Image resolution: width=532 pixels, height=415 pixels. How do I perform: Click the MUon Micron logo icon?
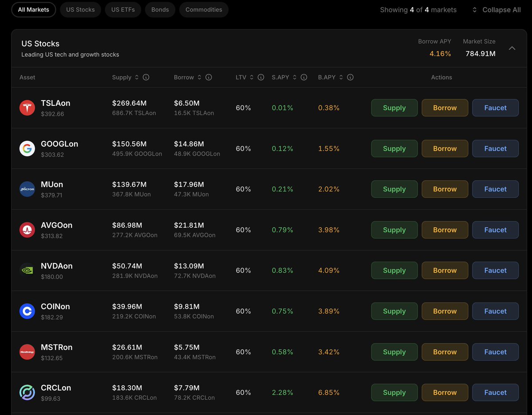tap(27, 189)
